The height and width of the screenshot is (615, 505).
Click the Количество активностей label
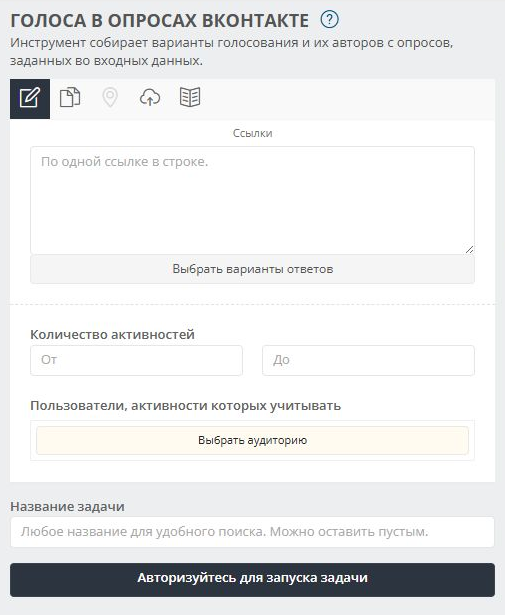coord(113,335)
